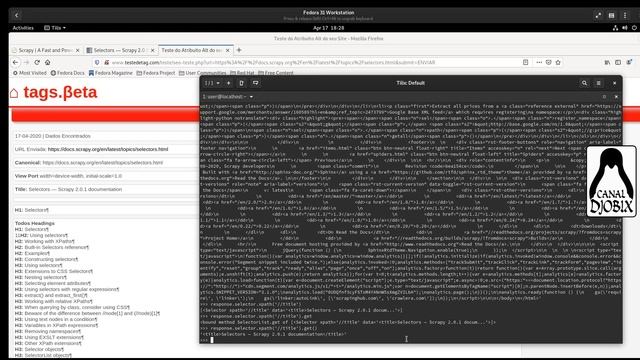Click tags.βeta home logo
This screenshot has height=360, width=640.
(53, 93)
